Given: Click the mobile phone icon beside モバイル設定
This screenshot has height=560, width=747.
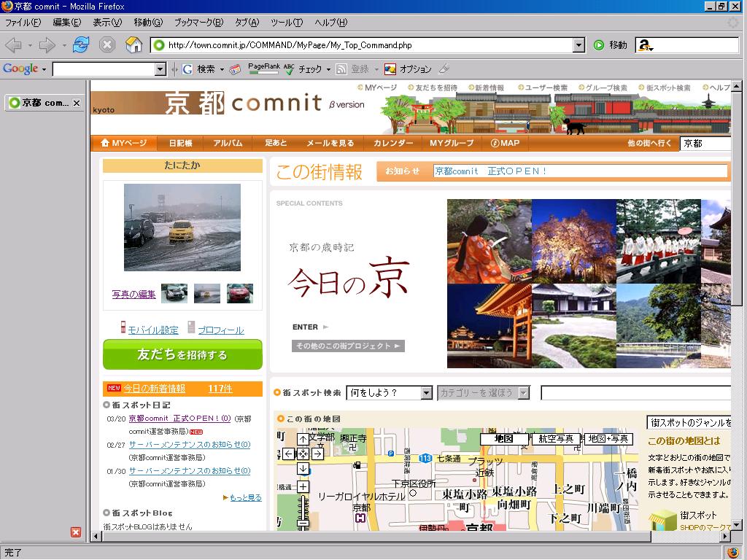Looking at the screenshot, I should (123, 327).
